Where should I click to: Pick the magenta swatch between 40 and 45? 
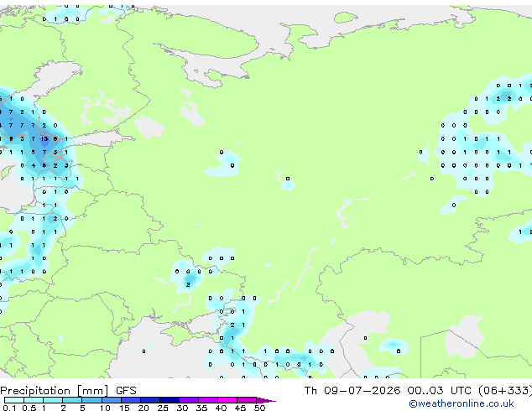227,400
